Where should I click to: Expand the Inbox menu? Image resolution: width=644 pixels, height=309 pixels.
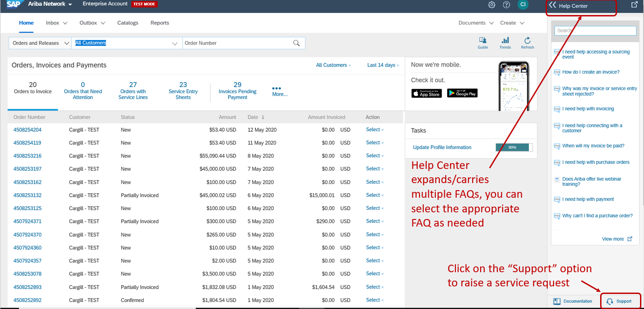pyautogui.click(x=57, y=23)
